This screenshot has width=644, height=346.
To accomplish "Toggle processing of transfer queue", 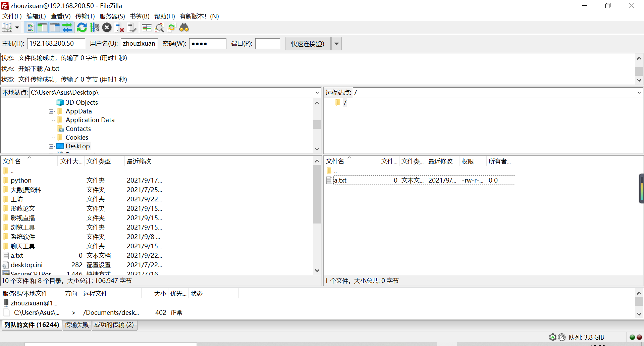I will point(95,28).
